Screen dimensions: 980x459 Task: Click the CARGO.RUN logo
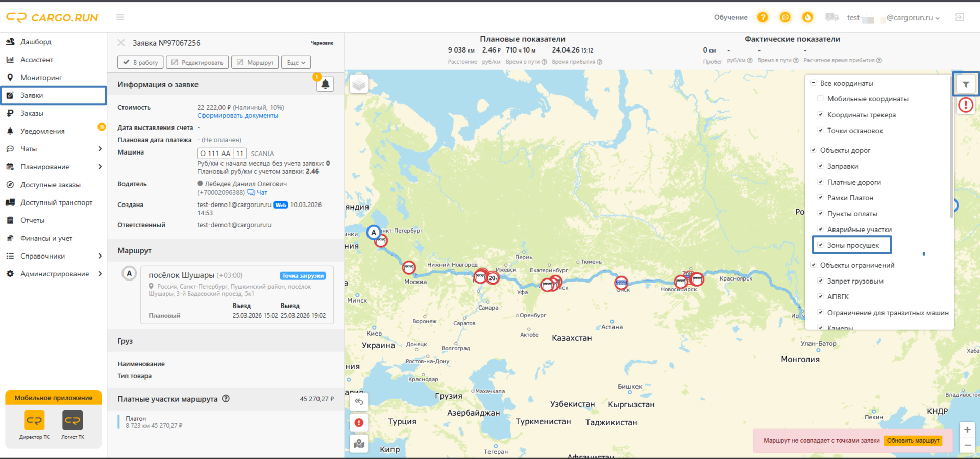point(52,18)
